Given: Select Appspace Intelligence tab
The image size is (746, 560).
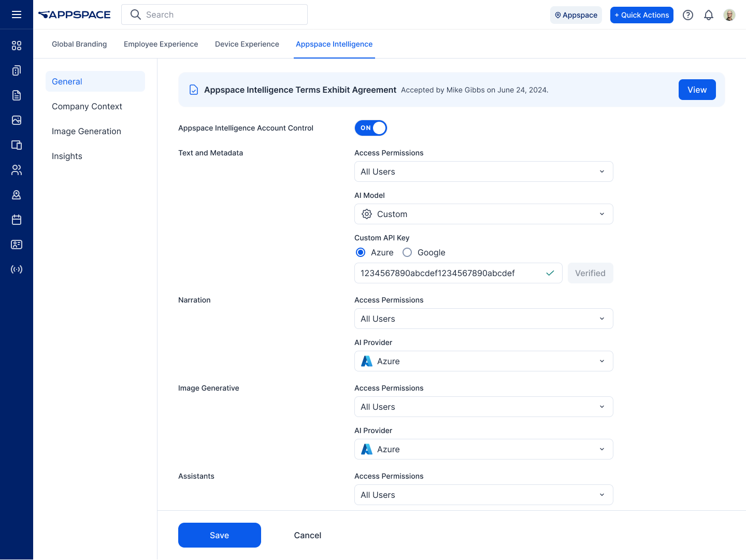Looking at the screenshot, I should coord(334,44).
